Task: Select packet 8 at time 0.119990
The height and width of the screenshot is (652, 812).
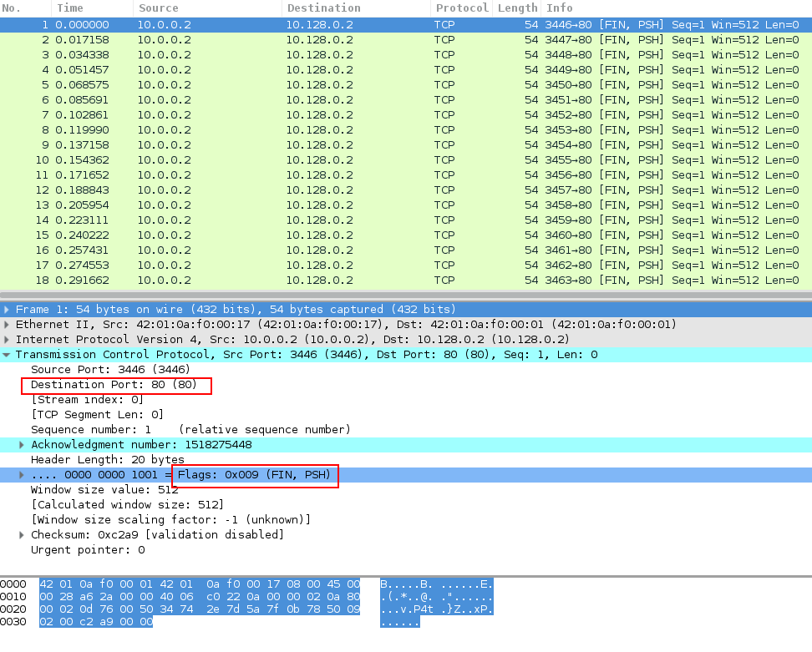Action: pos(406,129)
